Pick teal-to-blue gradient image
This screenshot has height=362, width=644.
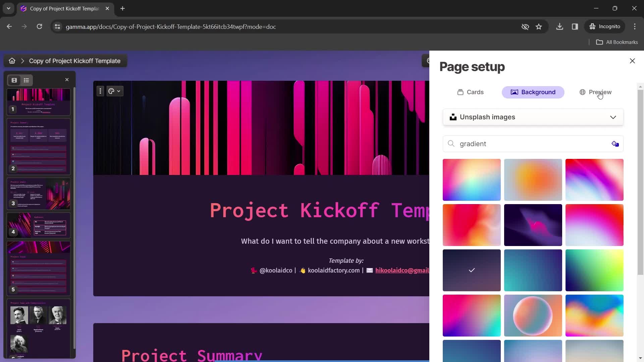533,270
